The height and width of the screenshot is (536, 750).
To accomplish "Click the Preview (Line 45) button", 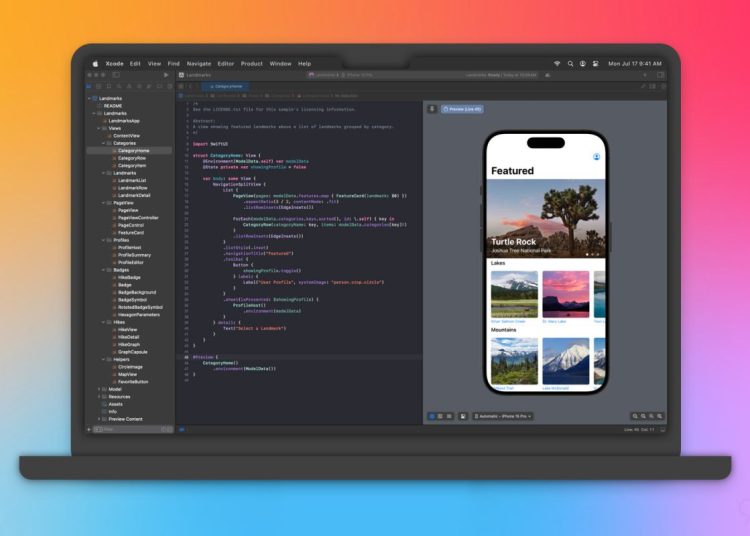I will tap(462, 108).
